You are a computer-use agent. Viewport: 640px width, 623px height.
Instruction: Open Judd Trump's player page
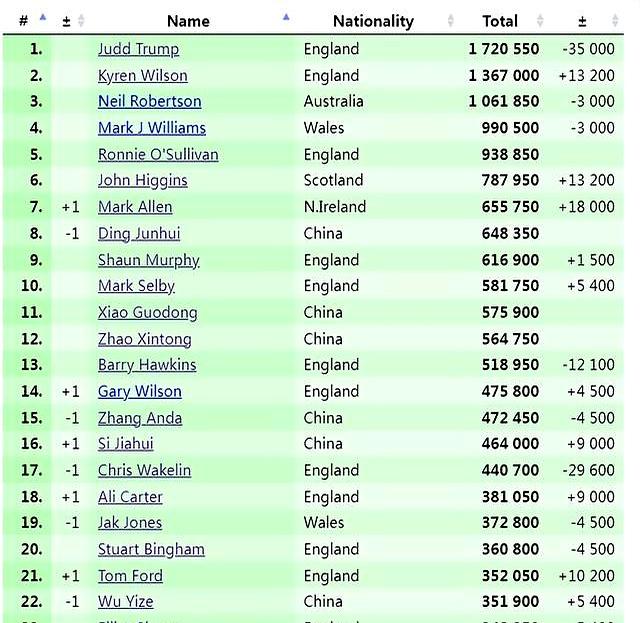point(138,49)
